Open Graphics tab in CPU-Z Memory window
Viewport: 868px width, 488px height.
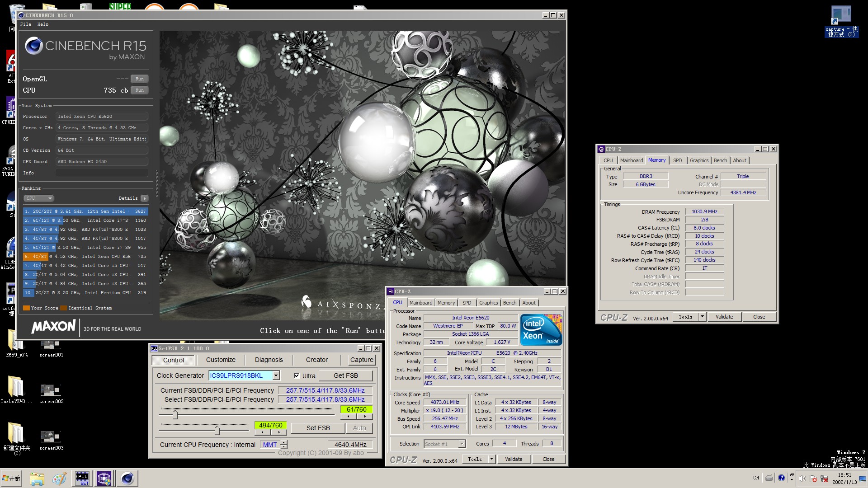[699, 160]
